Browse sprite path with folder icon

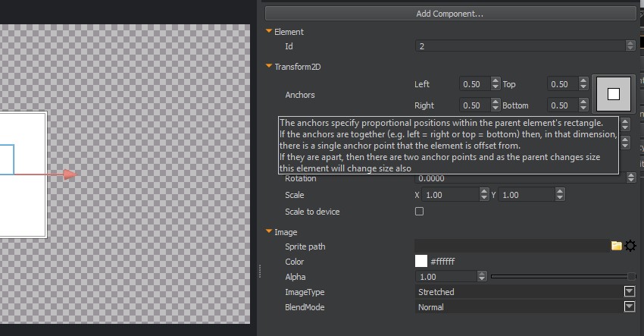tap(616, 246)
